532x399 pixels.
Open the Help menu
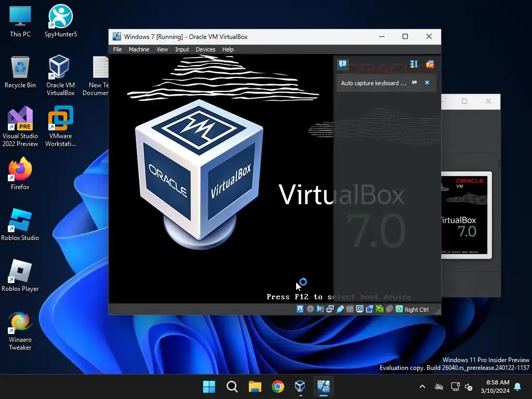point(228,49)
